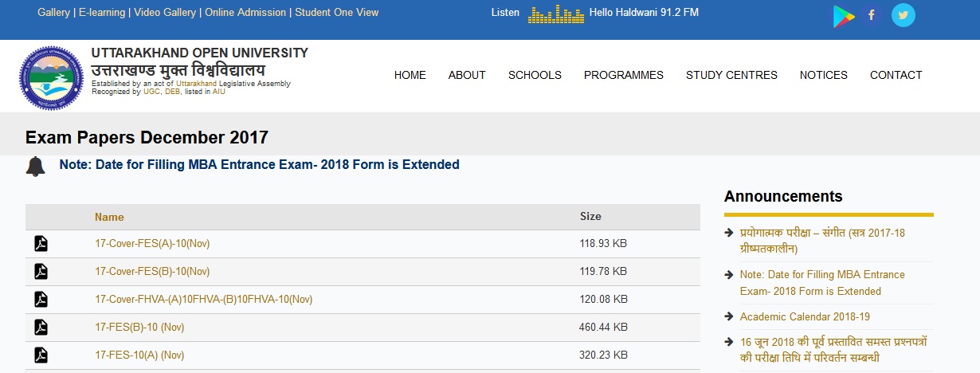Image resolution: width=980 pixels, height=373 pixels.
Task: Click PDF icon for 17-FES(B)-10 (Nov)
Action: coord(41,327)
